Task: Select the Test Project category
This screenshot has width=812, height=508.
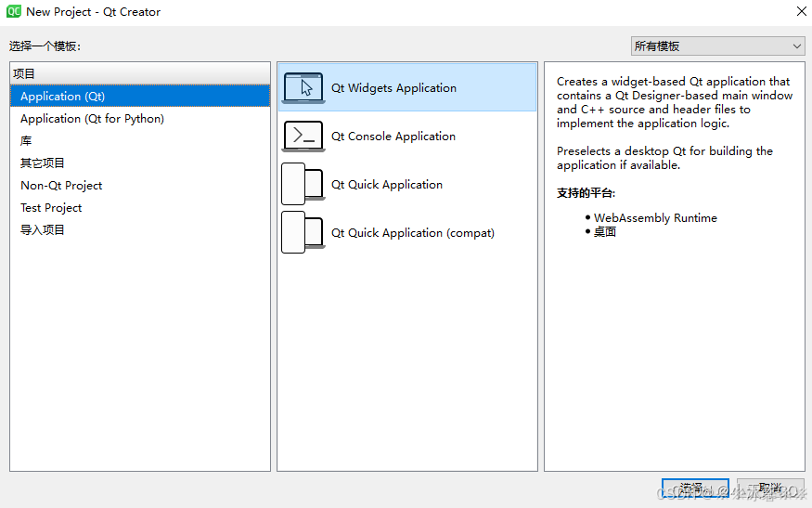Action: (140, 207)
